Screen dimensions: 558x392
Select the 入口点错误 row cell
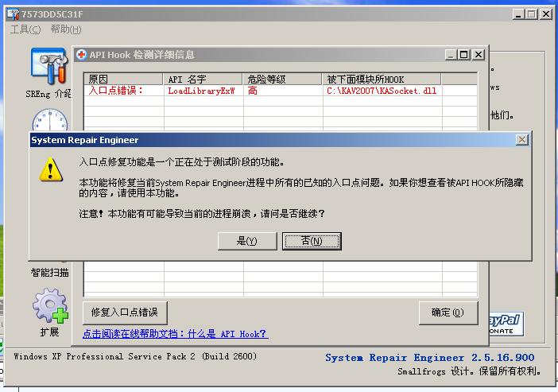(123, 91)
